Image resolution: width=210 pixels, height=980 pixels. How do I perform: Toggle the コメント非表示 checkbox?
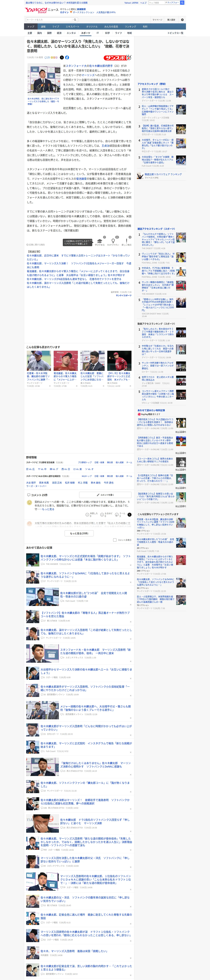(x=115, y=540)
